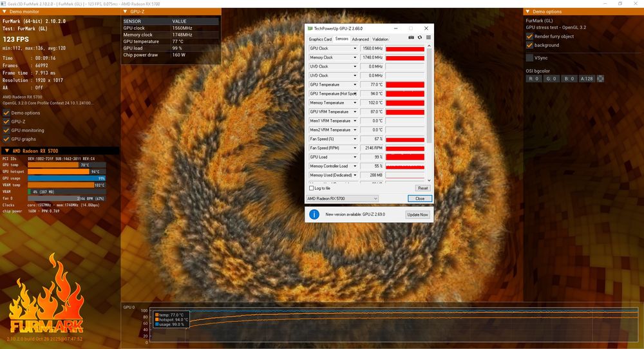Open the GPU Clock sensor dropdown
The width and height of the screenshot is (644, 349).
click(x=355, y=48)
